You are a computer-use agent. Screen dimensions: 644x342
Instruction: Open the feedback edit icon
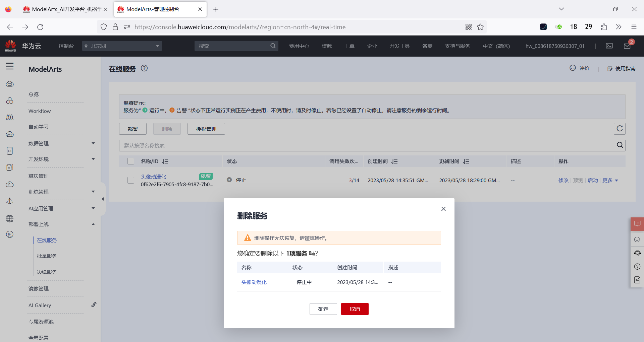pyautogui.click(x=637, y=280)
